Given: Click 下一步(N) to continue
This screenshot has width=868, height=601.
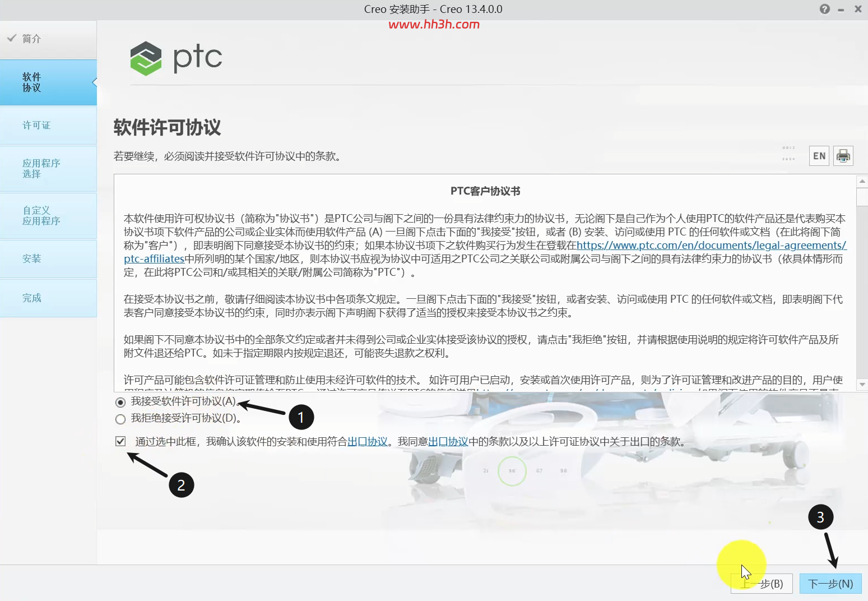Looking at the screenshot, I should point(830,584).
